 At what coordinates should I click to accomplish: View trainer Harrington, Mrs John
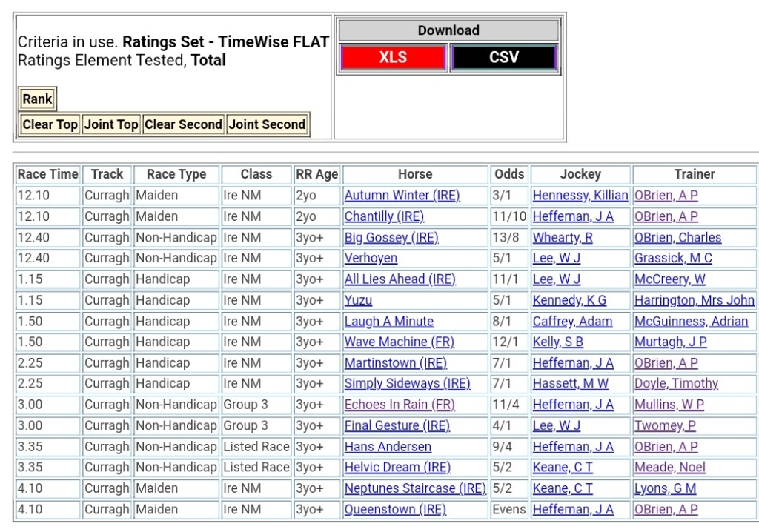coord(694,300)
